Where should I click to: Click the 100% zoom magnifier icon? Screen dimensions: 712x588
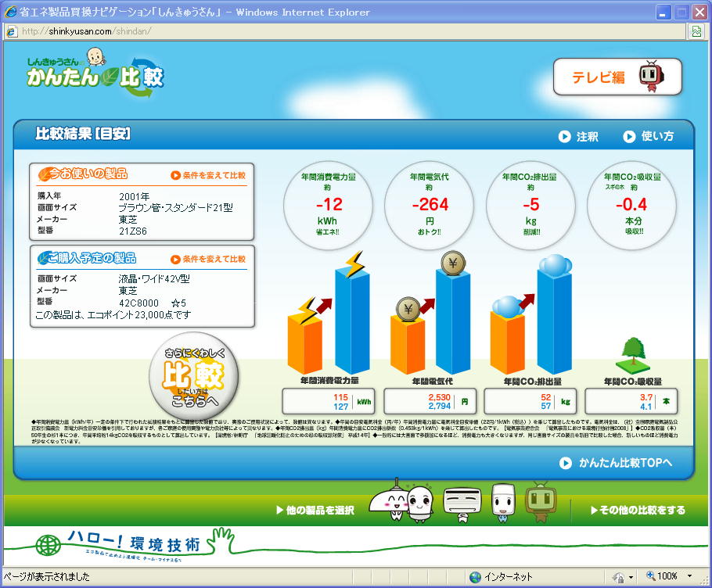coord(650,575)
